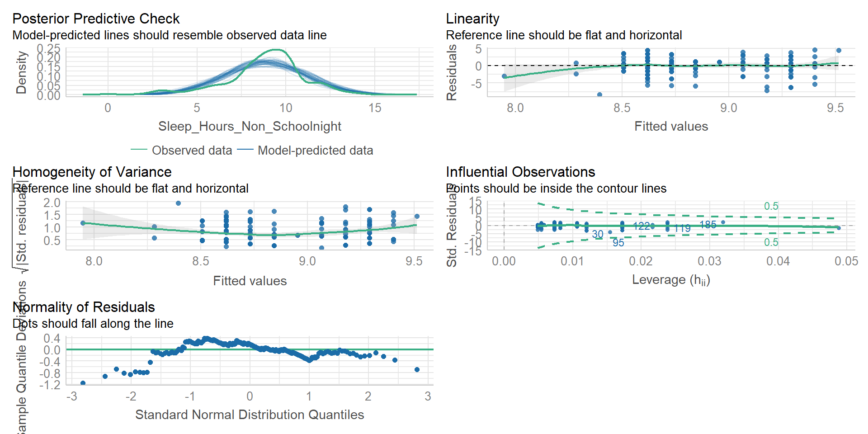Image resolution: width=868 pixels, height=434 pixels.
Task: Click the point label 30 in Influential Observations
Action: click(x=598, y=234)
